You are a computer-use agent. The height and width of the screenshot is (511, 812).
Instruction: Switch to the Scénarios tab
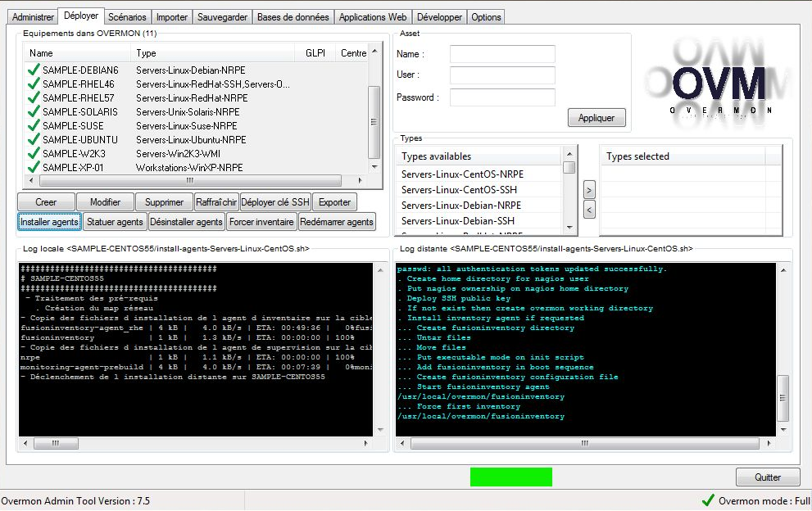tap(127, 16)
